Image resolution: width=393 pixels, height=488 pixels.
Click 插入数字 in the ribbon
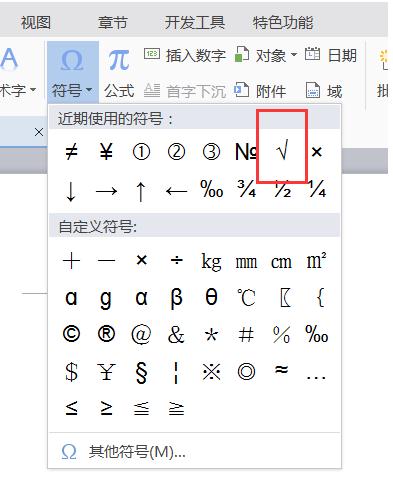tap(185, 55)
